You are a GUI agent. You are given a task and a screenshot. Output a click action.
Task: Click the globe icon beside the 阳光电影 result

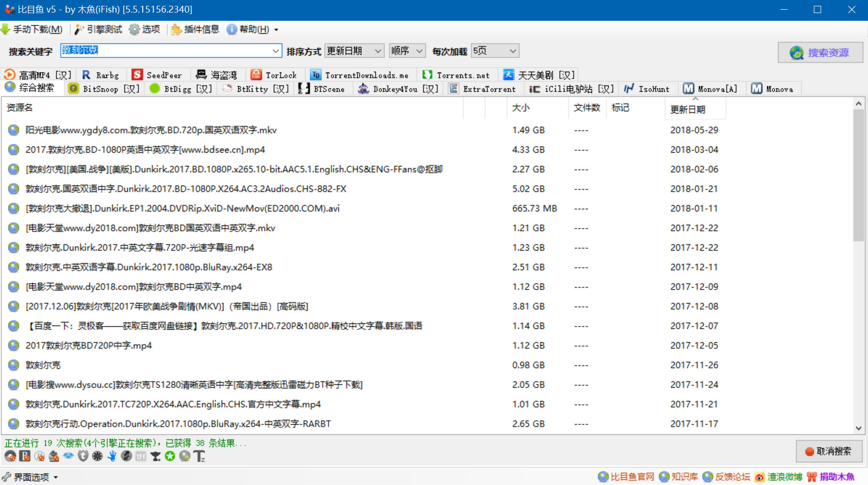pos(13,130)
